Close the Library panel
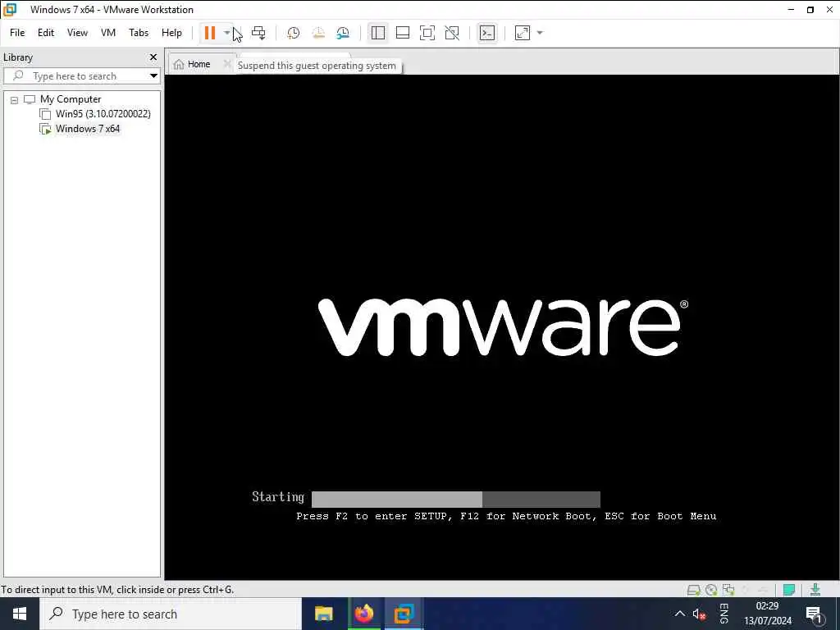The height and width of the screenshot is (630, 840). (153, 57)
